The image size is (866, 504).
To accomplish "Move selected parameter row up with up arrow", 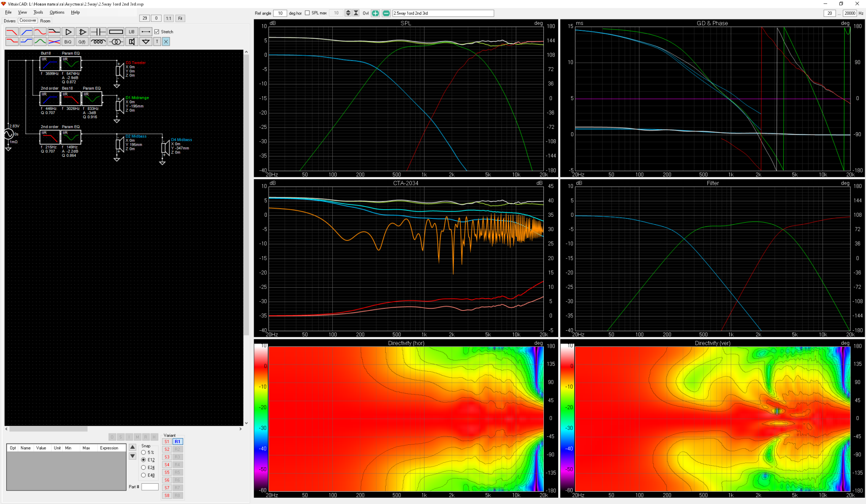I will (132, 447).
